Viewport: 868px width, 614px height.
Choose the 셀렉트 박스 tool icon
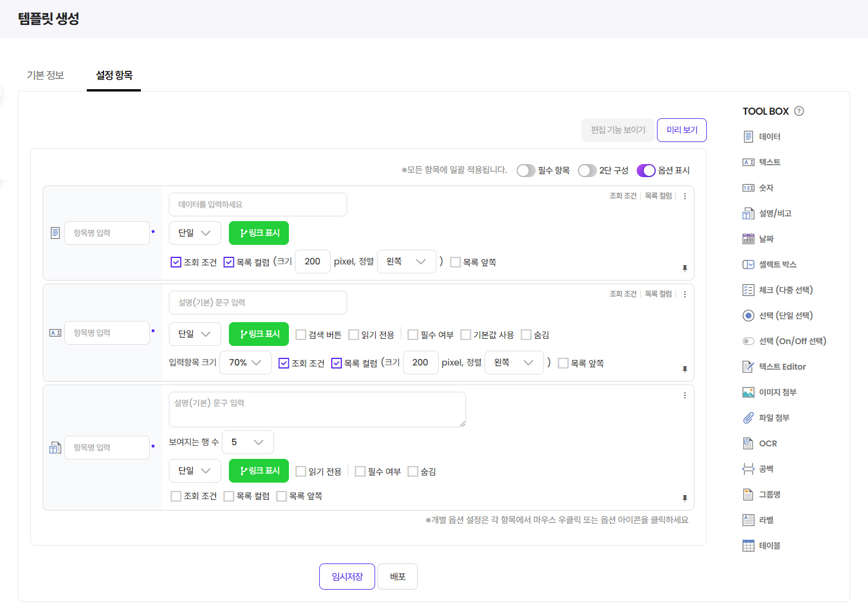tap(749, 265)
